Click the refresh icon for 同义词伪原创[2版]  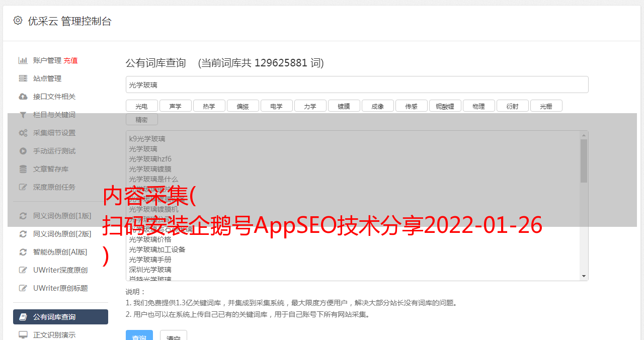[23, 234]
